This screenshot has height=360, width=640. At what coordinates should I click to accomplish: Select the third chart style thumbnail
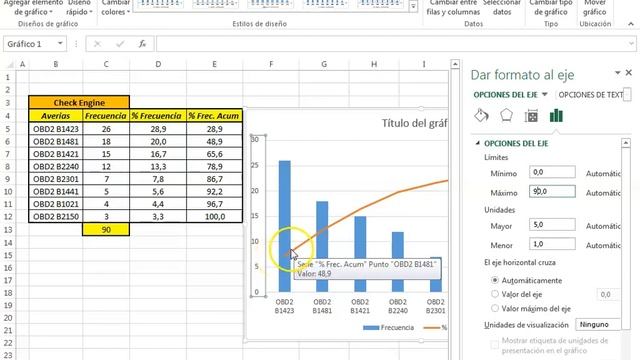point(270,5)
